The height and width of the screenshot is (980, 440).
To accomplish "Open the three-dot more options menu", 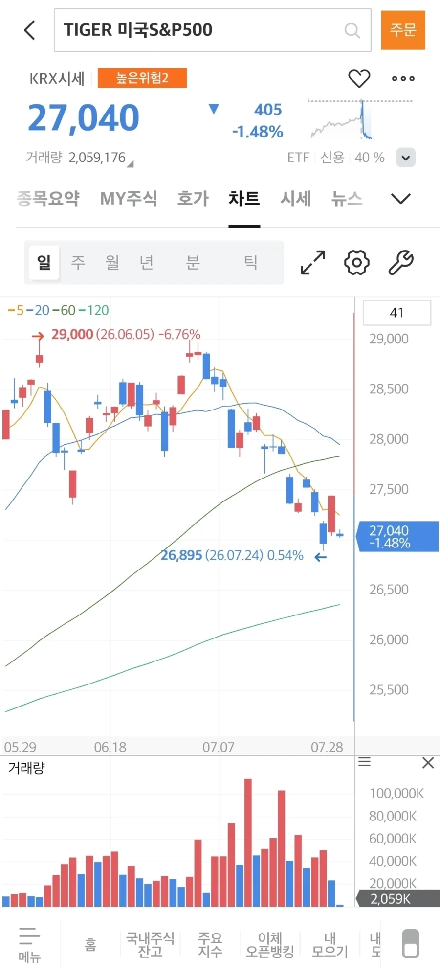I will pos(403,78).
